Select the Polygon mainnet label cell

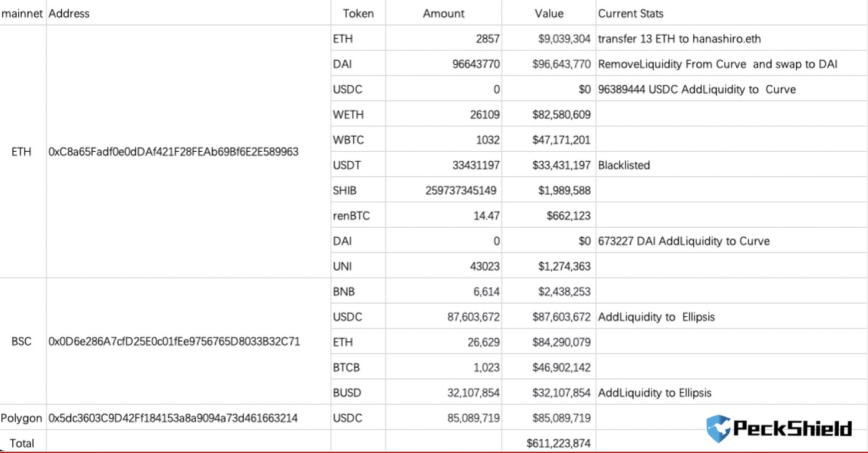click(x=22, y=418)
